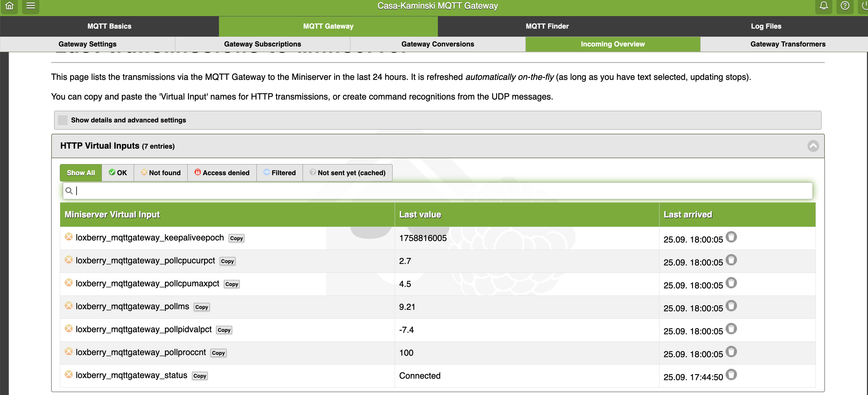Click trash icon for pollms row
868x395 pixels.
click(x=731, y=306)
